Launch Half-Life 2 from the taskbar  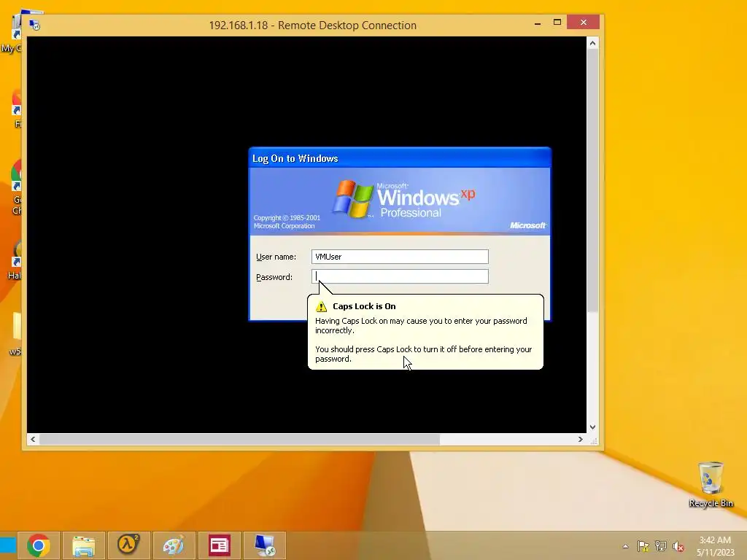128,545
